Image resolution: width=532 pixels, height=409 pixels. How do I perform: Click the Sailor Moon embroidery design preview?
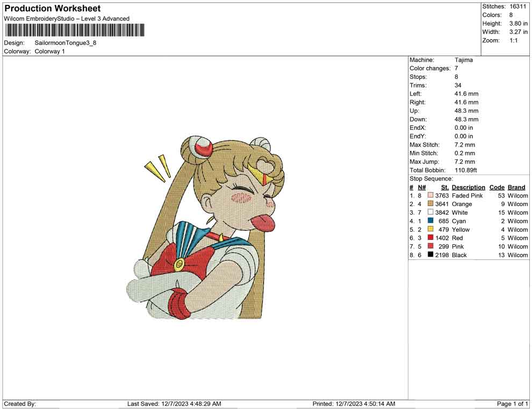tap(205, 228)
